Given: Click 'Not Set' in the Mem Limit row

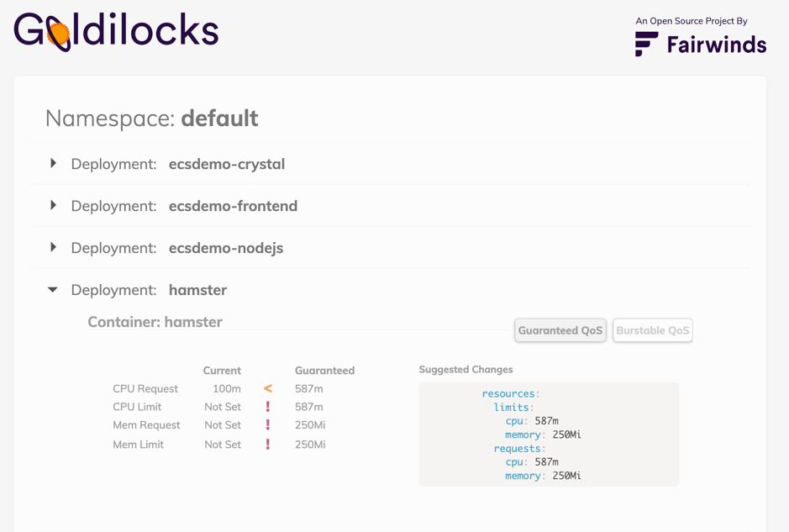Looking at the screenshot, I should click(223, 445).
